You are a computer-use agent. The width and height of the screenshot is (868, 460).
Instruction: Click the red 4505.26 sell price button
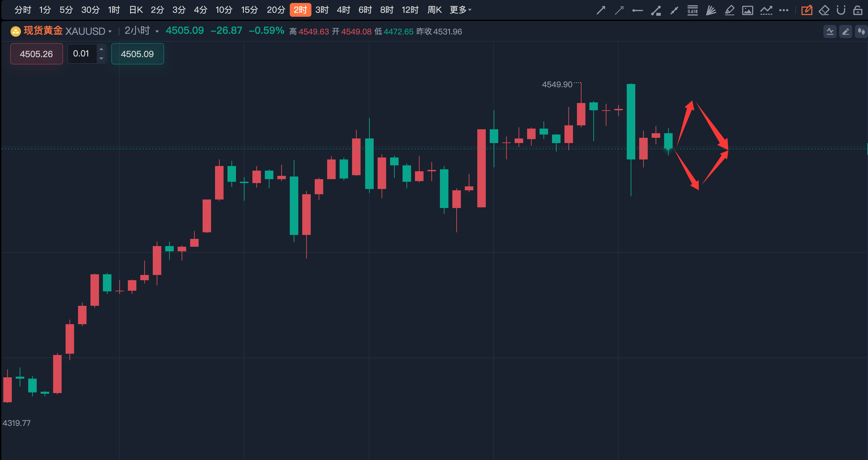[x=36, y=53]
